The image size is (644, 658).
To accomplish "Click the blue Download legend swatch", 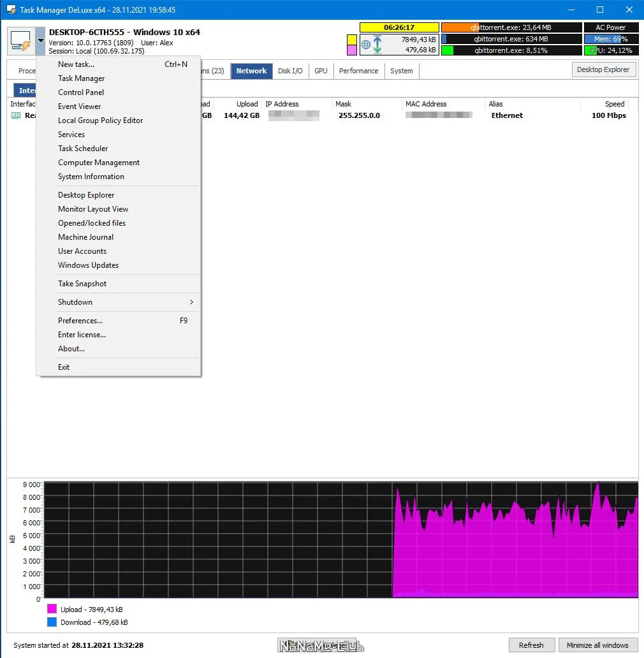I will [x=52, y=622].
